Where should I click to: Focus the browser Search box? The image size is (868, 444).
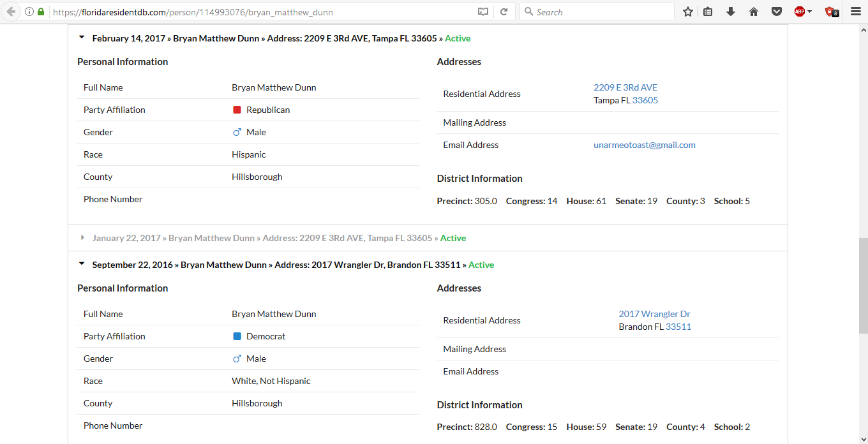(597, 11)
